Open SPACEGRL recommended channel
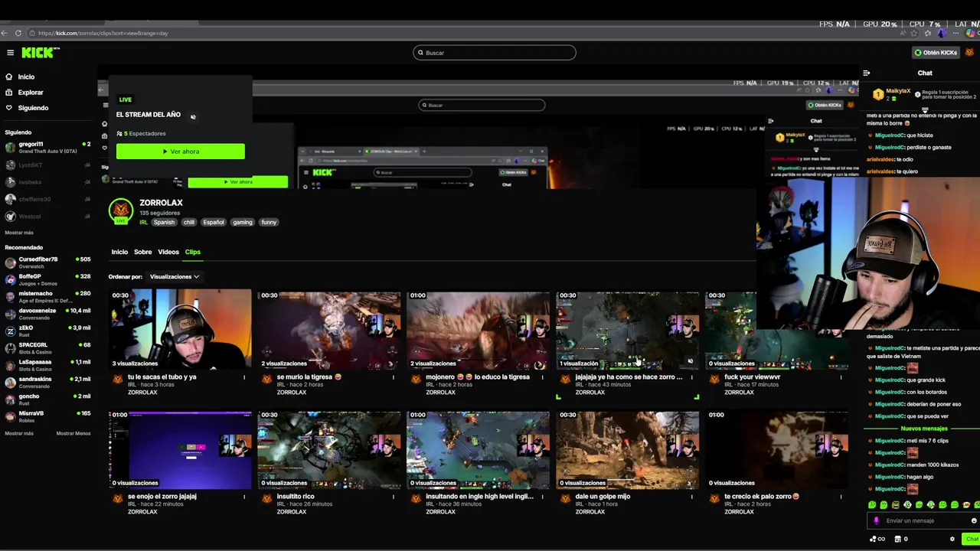 click(47, 348)
